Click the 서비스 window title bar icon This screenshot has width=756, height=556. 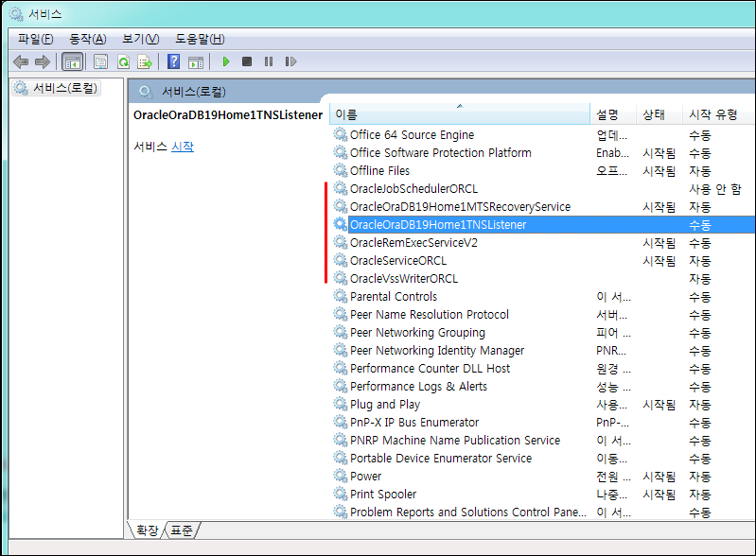(16, 14)
